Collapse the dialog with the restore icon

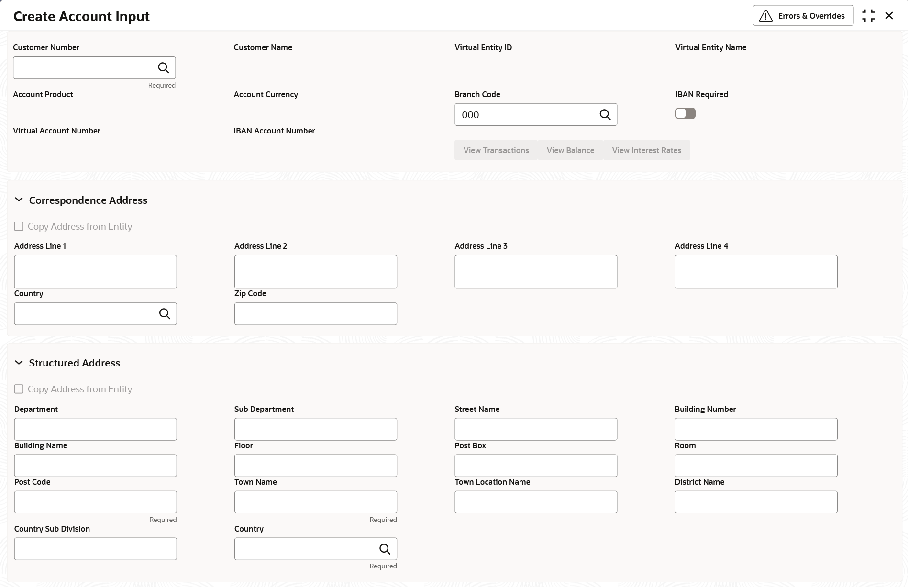point(868,16)
